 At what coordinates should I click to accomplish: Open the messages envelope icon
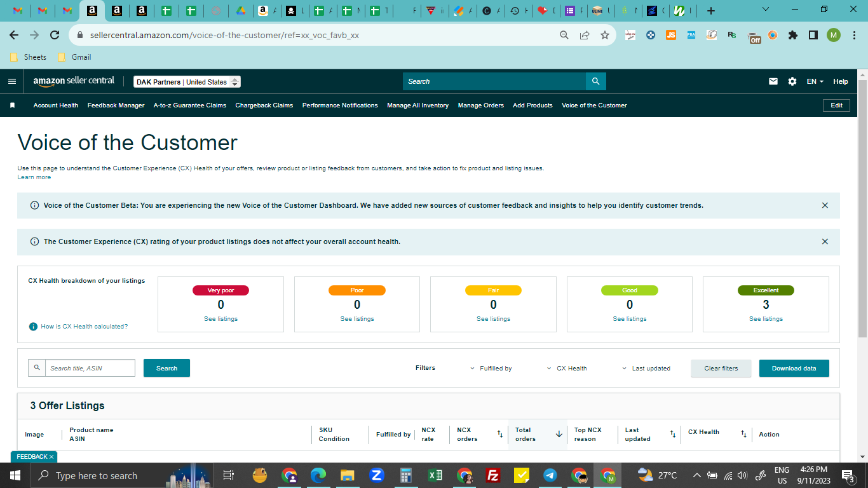773,81
